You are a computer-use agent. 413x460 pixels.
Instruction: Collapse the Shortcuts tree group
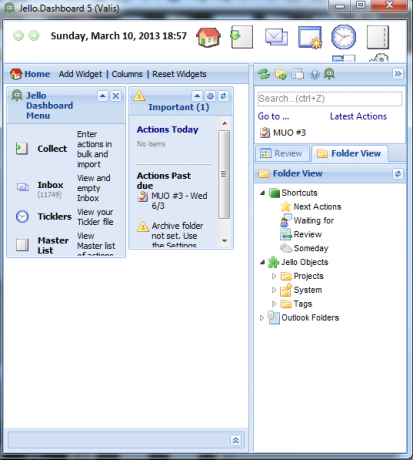pyautogui.click(x=262, y=193)
